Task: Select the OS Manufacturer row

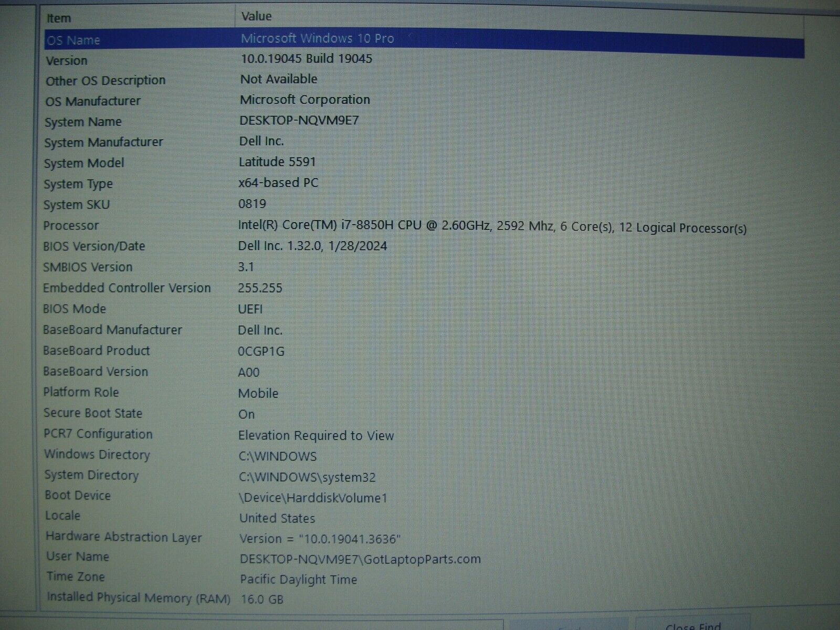Action: pos(93,101)
